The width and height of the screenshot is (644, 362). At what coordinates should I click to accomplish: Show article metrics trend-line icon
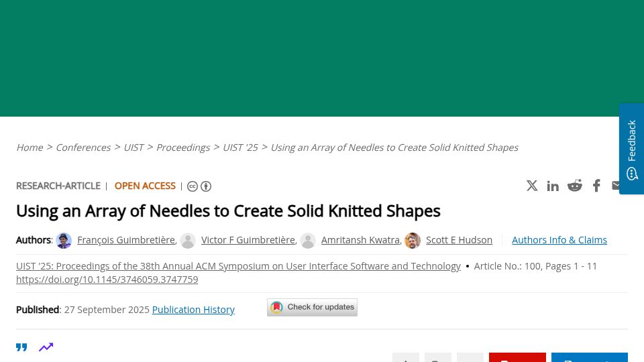(46, 347)
